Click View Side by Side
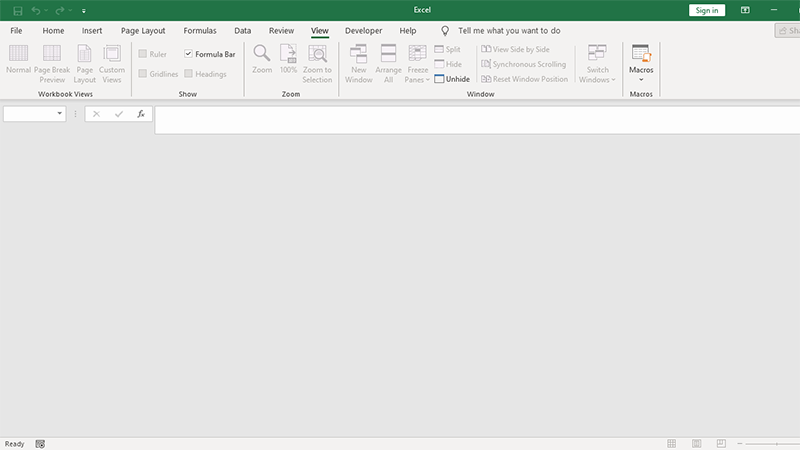 [x=515, y=49]
